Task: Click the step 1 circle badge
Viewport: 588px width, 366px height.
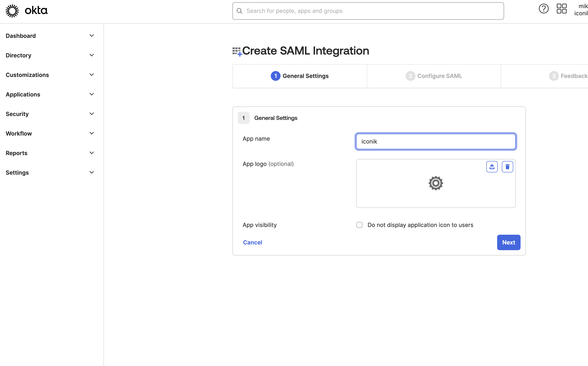Action: point(275,76)
